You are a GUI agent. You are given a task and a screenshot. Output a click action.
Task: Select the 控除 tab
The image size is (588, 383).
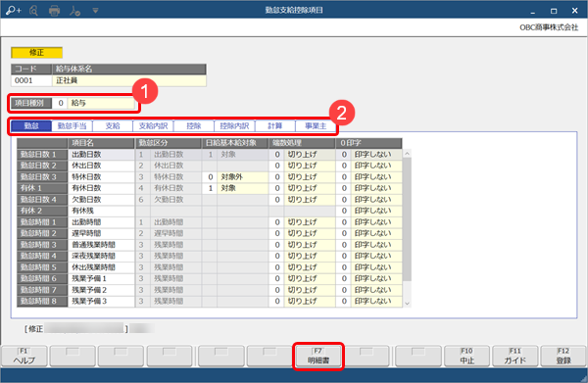click(x=193, y=126)
